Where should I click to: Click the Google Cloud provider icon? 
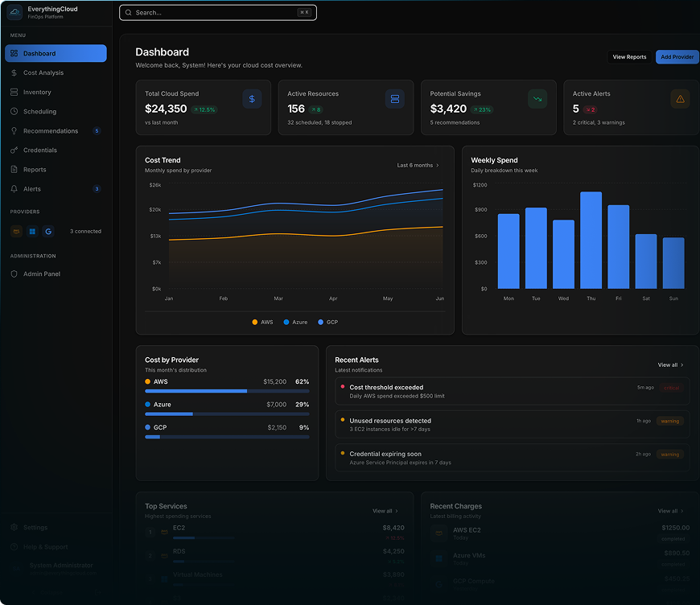point(48,232)
